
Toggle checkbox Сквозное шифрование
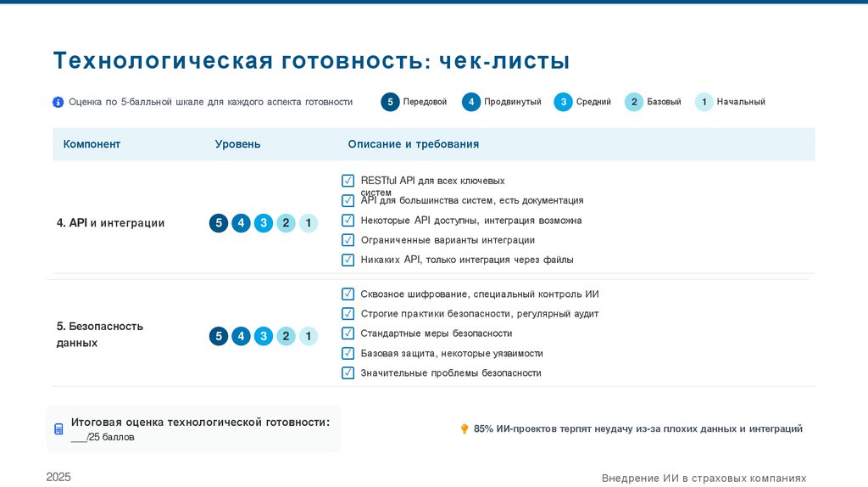tap(348, 294)
